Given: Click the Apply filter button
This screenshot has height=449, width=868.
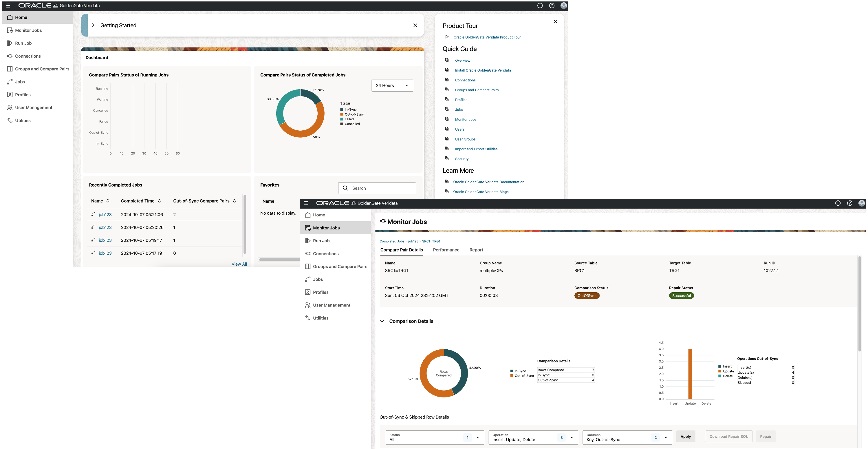Looking at the screenshot, I should point(685,437).
